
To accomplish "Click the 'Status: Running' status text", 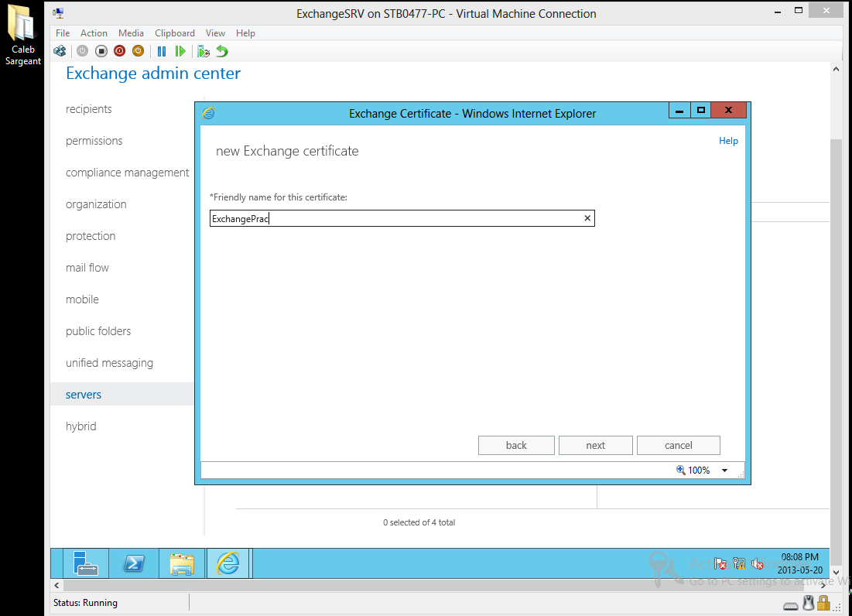I will (x=85, y=603).
